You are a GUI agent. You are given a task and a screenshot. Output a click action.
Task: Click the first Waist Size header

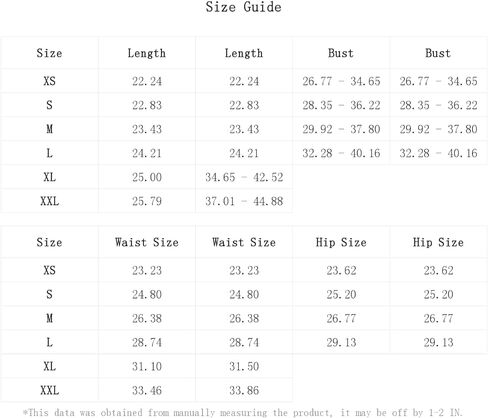(147, 242)
